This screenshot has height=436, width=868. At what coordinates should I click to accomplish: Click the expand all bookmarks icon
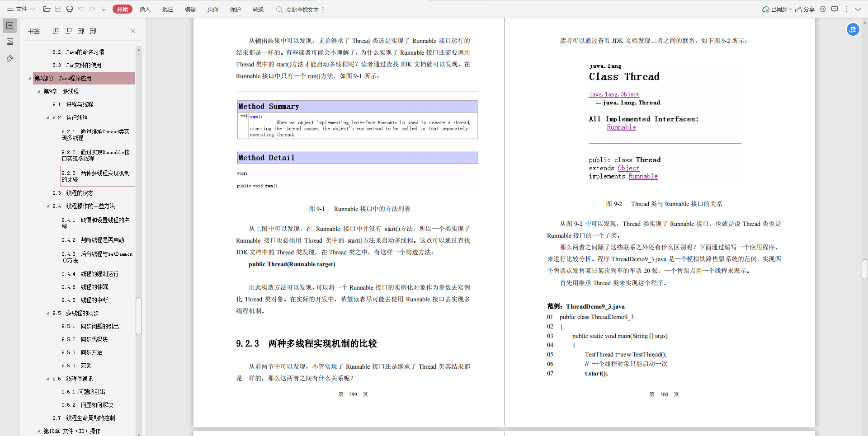tap(57, 31)
